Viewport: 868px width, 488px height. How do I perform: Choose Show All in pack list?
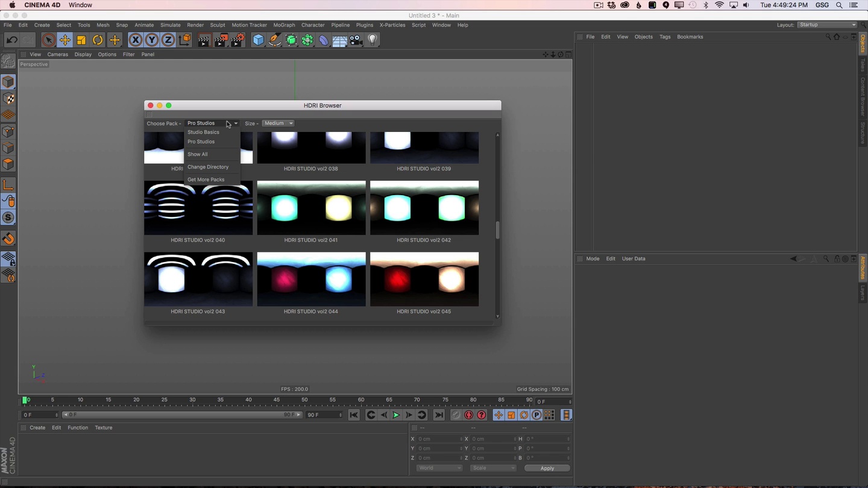point(198,154)
